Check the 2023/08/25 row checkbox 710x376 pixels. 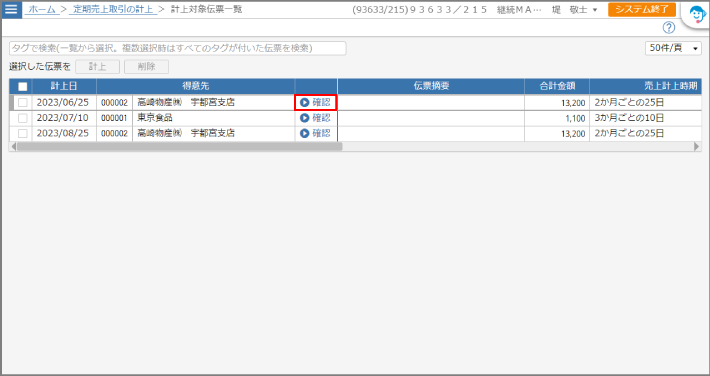(x=23, y=133)
